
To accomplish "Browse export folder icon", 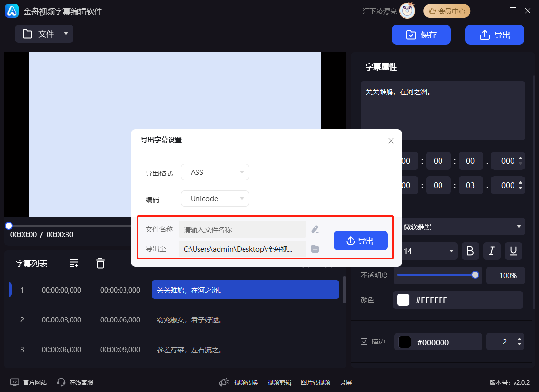I will click(x=315, y=249).
